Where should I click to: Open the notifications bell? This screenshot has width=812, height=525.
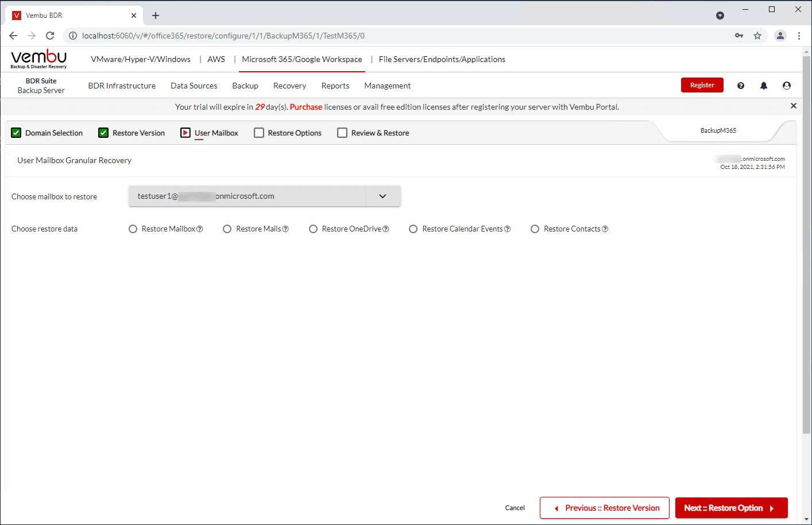coord(764,86)
